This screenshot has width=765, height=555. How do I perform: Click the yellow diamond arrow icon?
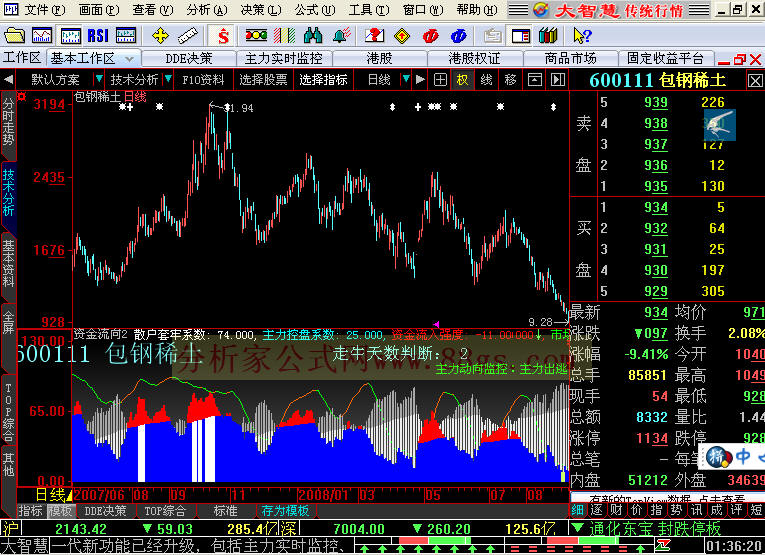pos(402,36)
